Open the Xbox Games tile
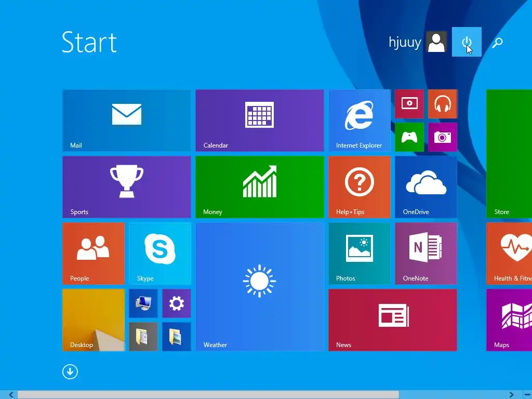 pyautogui.click(x=409, y=137)
